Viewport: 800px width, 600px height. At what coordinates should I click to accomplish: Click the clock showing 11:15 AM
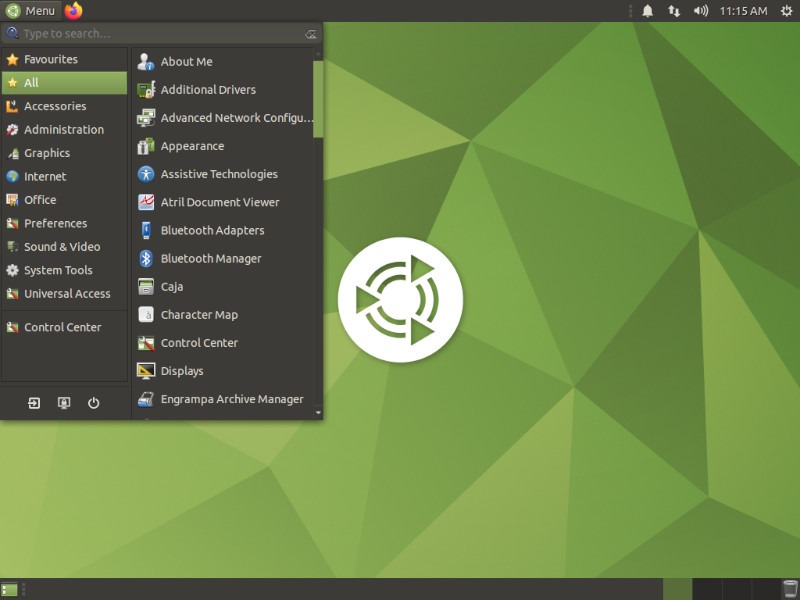click(743, 11)
